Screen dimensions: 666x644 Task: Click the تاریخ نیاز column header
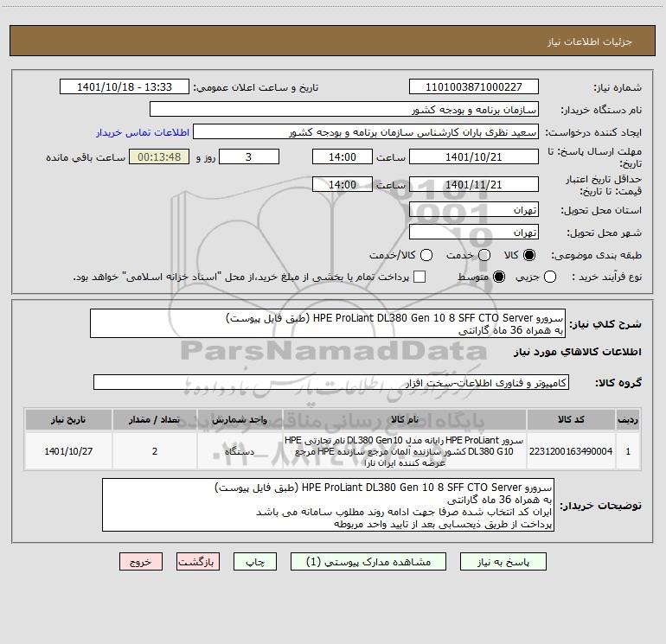(68, 419)
